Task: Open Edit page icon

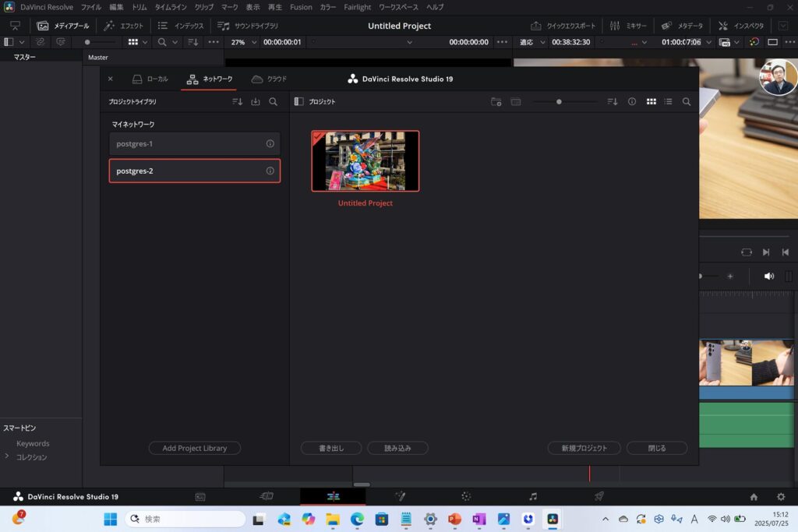Action: point(334,496)
